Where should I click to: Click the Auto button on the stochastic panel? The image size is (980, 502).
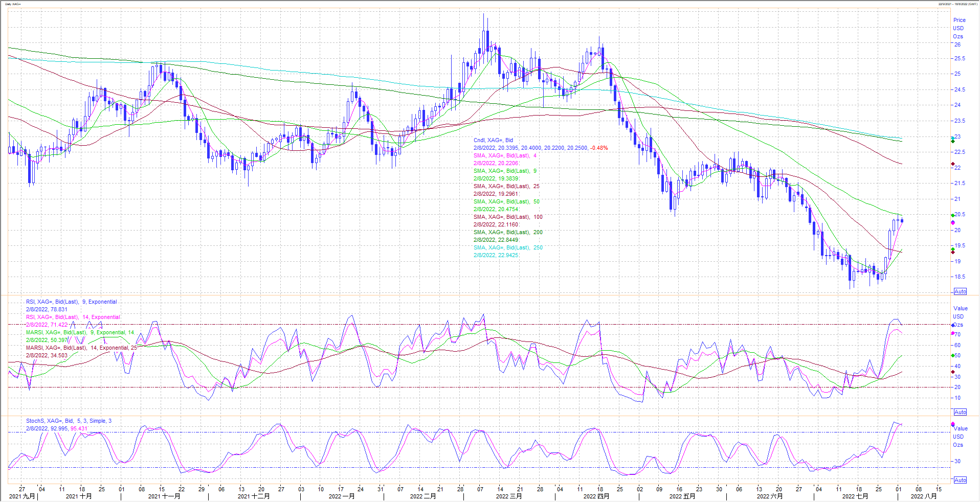click(960, 480)
